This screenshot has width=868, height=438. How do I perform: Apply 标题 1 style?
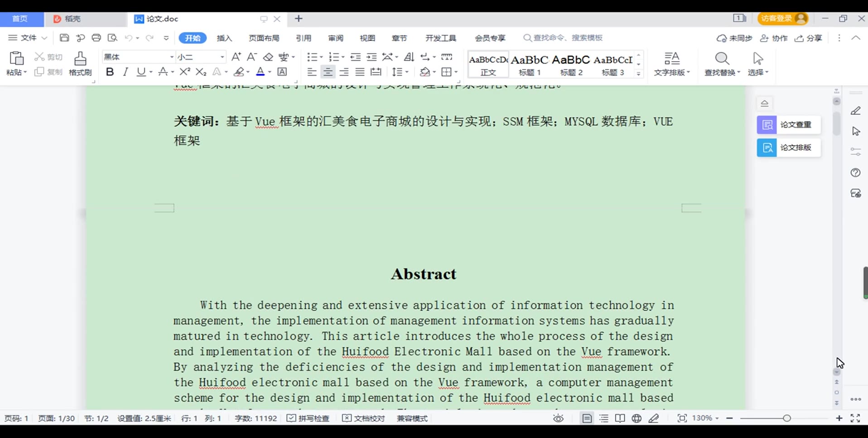(x=530, y=64)
